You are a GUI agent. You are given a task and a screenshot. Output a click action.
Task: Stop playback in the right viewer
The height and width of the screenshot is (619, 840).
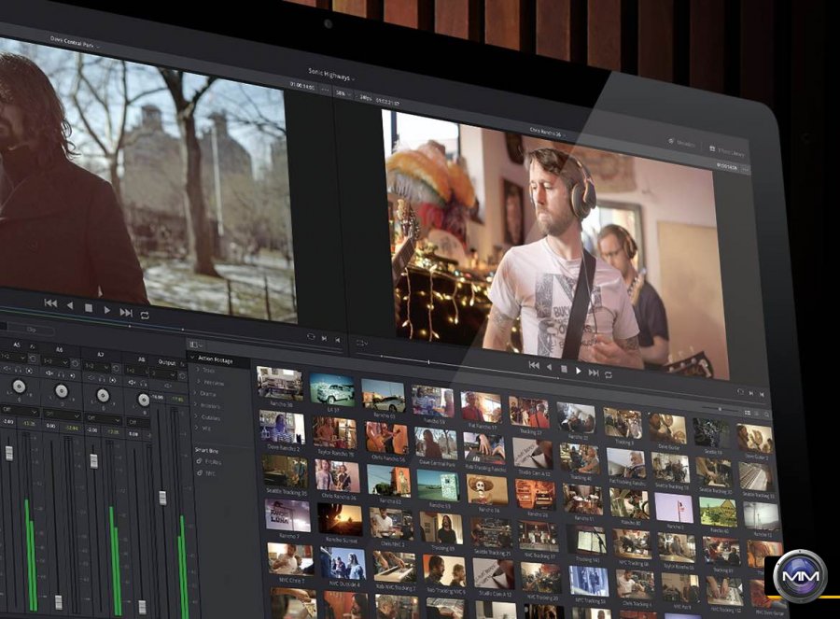pos(564,369)
